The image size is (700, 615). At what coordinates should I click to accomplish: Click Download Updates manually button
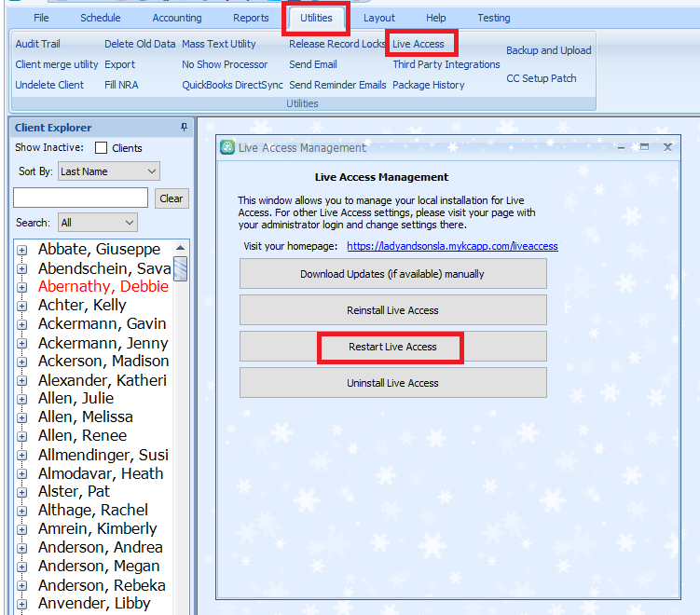pyautogui.click(x=392, y=274)
